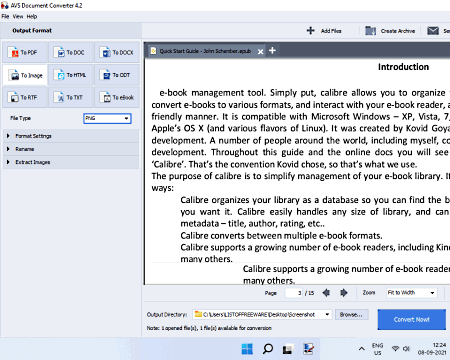Open Output Directory path dropdown
The width and height of the screenshot is (450, 360).
262,314
